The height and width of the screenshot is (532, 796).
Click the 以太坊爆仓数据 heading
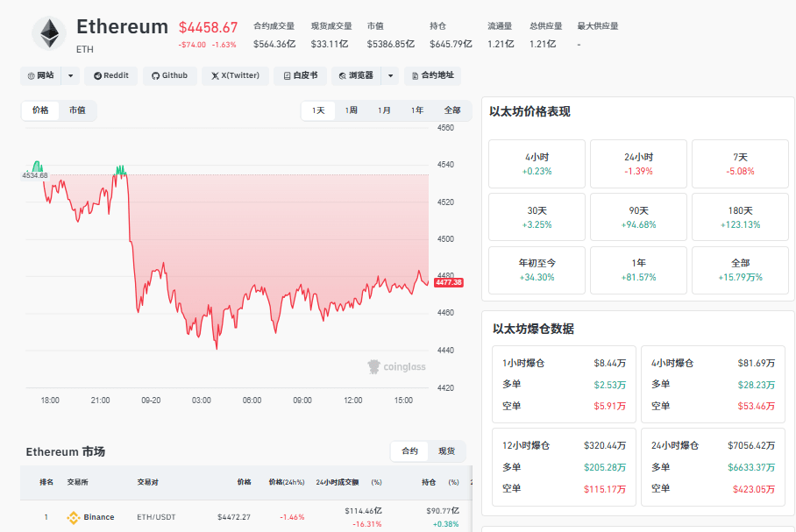click(534, 329)
